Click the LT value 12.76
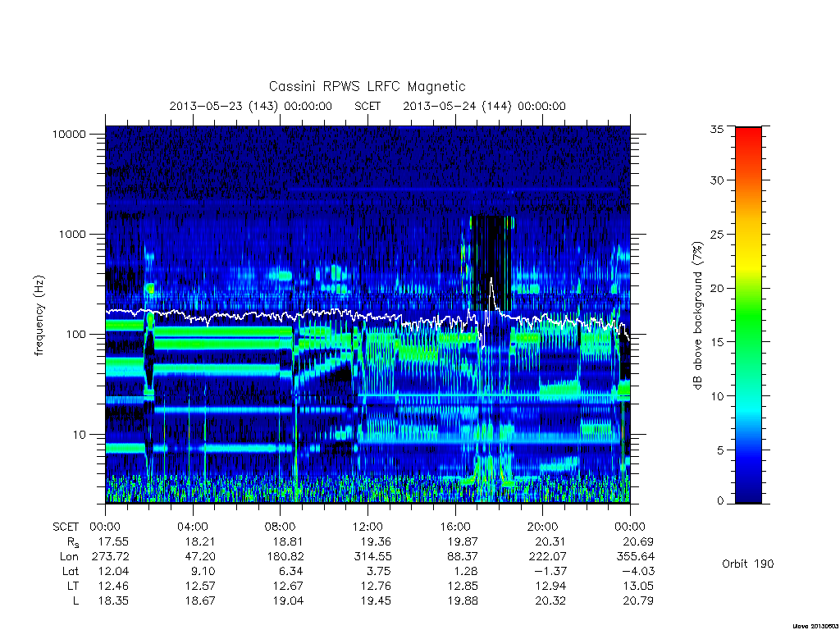Screen dimensions: 840x630 click(x=376, y=586)
